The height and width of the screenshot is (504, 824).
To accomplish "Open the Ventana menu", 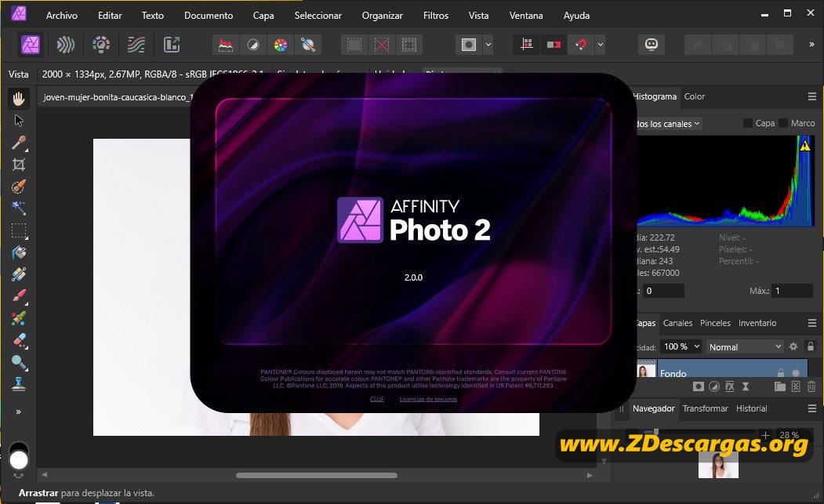I will pos(526,16).
